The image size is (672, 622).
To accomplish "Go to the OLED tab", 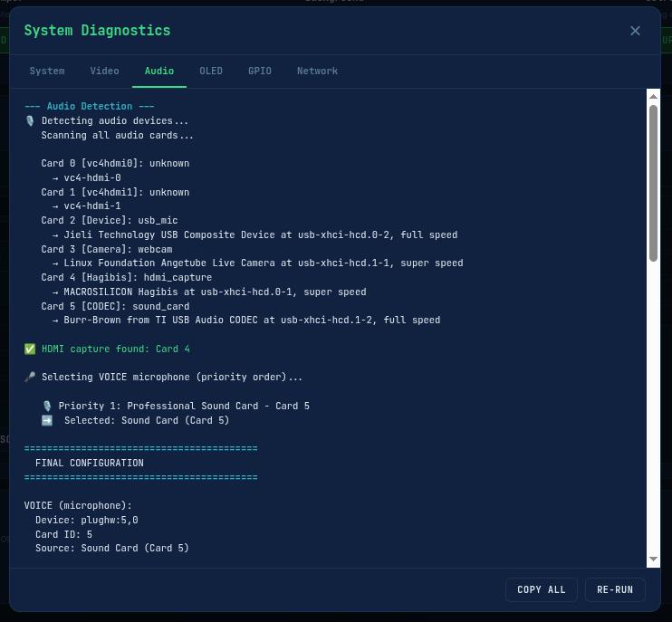I will coord(211,71).
